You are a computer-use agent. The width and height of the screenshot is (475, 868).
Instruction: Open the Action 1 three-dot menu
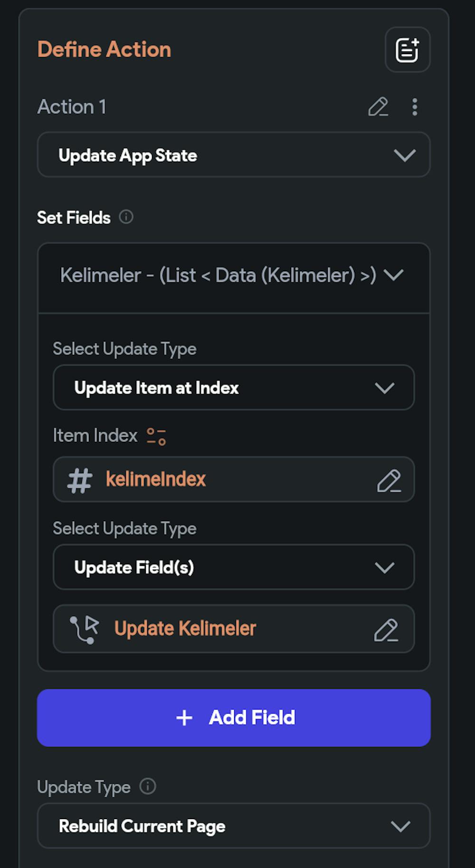click(415, 107)
